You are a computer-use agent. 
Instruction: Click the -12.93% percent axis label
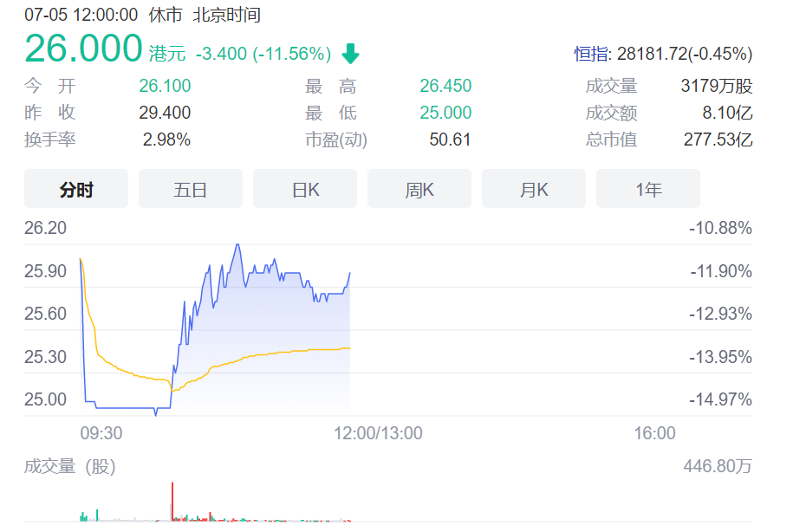click(x=721, y=314)
